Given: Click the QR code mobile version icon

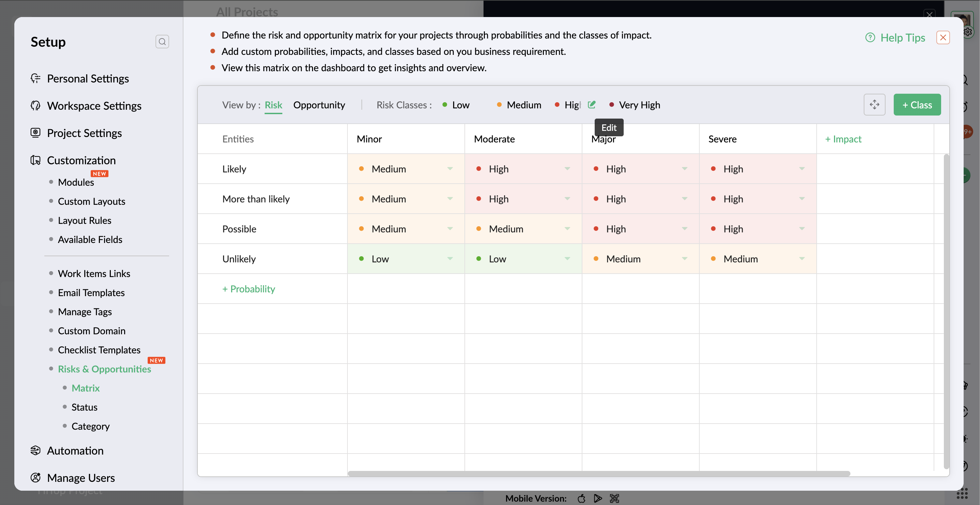Looking at the screenshot, I should coord(614,498).
